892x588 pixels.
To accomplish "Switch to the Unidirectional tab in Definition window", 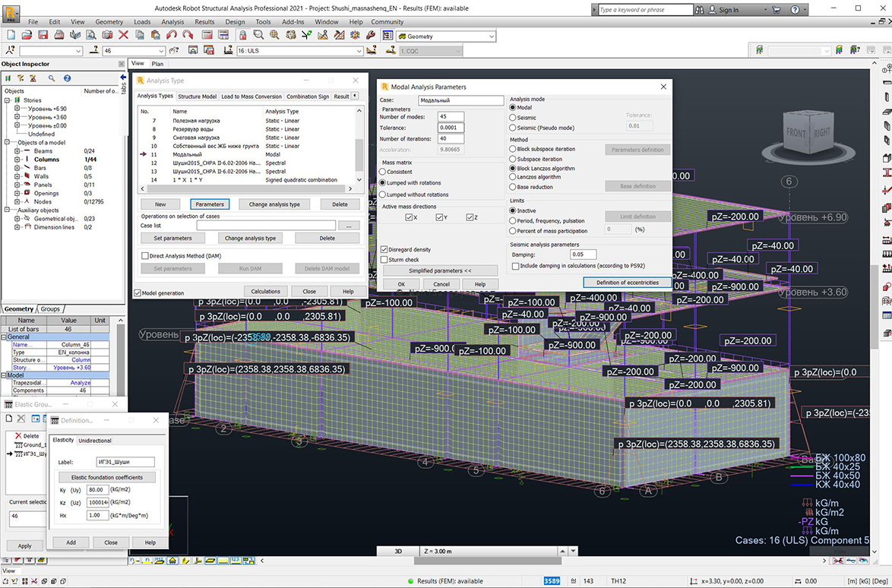I will pos(94,441).
